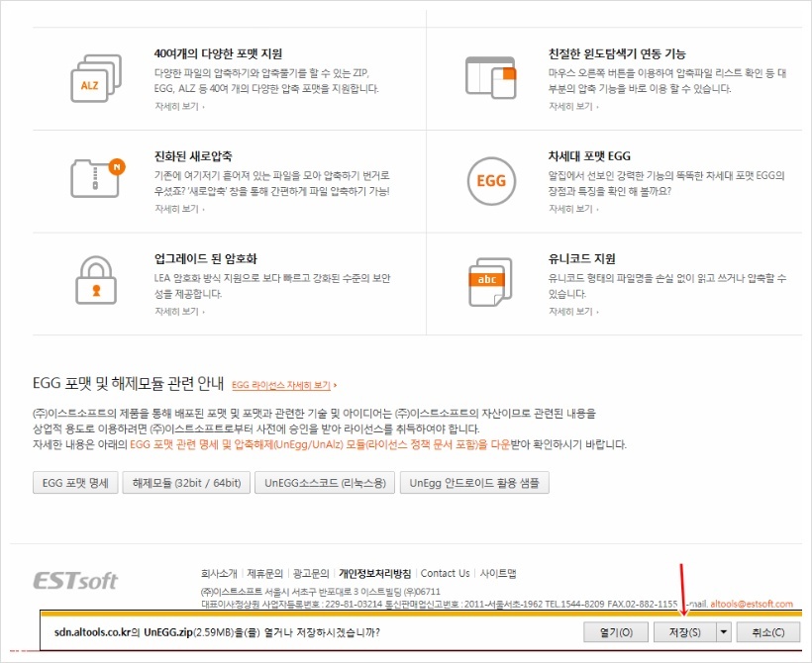Click the 진화된 새로압축 heading
Image resolution: width=812 pixels, height=663 pixels.
tap(193, 156)
